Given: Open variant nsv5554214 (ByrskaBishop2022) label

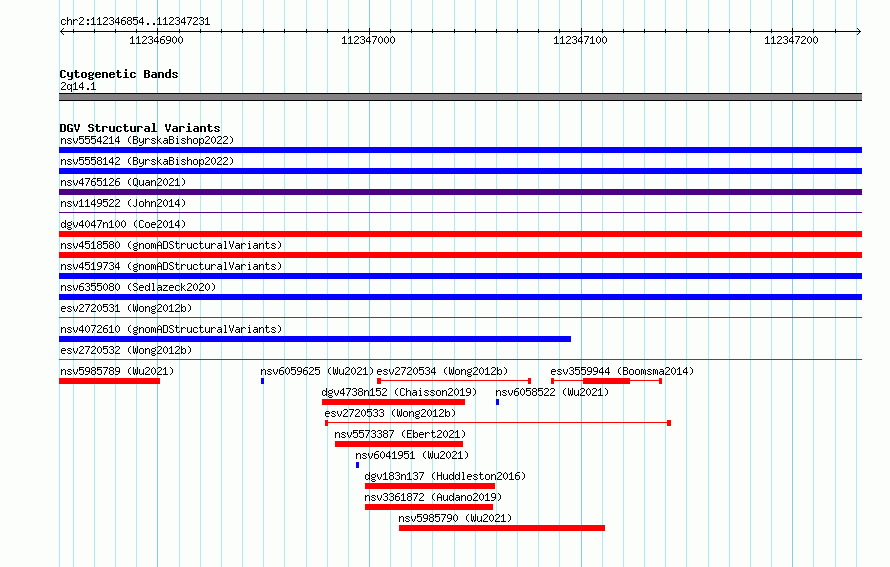Looking at the screenshot, I should click(x=147, y=140).
